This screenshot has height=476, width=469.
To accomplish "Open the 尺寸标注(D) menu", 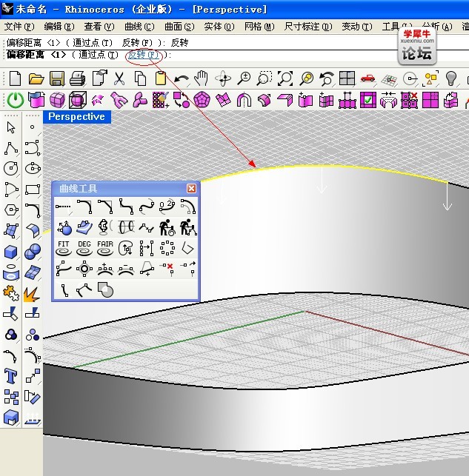I will tap(308, 27).
